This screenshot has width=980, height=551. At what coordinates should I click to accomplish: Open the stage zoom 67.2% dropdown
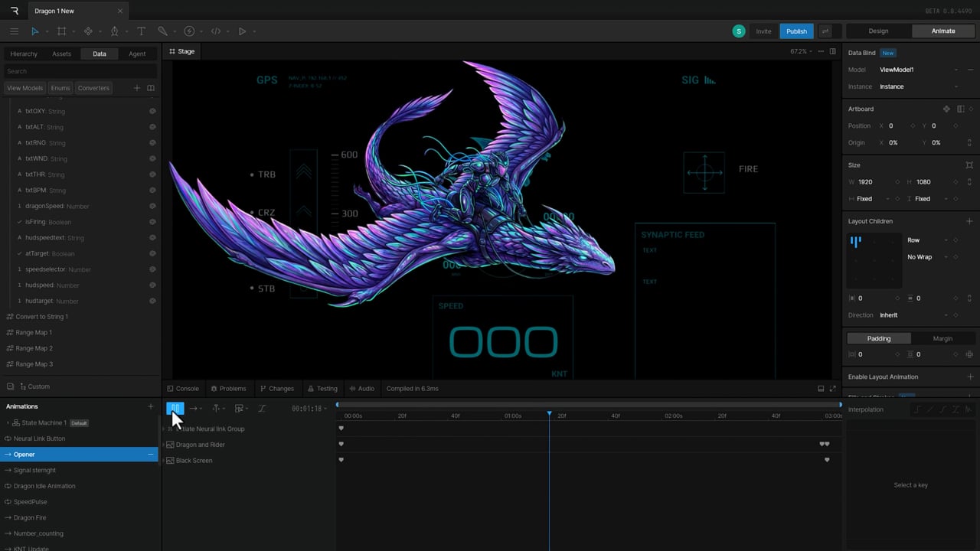point(800,51)
